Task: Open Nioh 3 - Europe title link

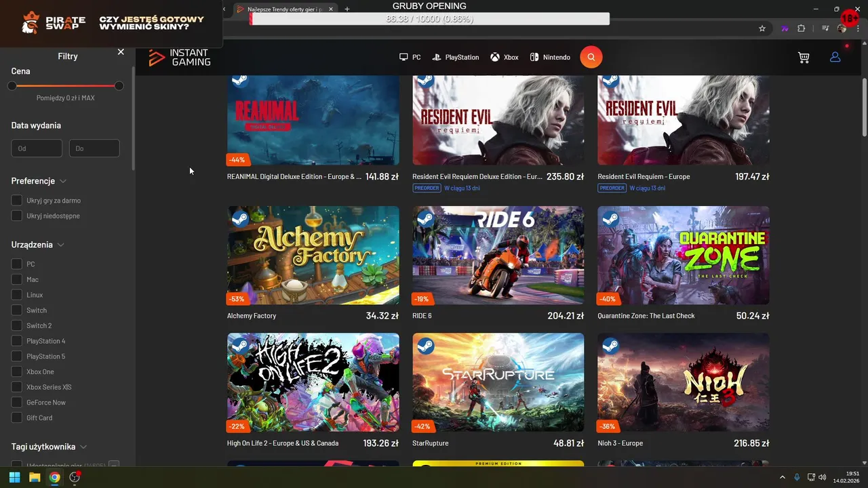Action: (620, 443)
